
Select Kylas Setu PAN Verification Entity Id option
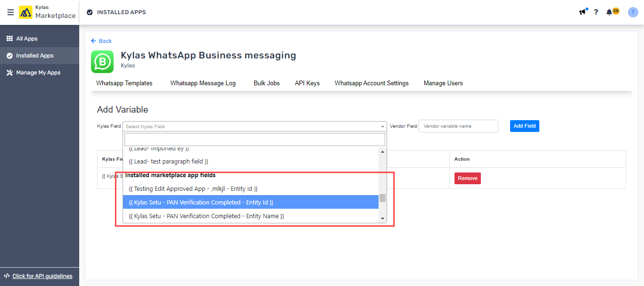tap(251, 202)
